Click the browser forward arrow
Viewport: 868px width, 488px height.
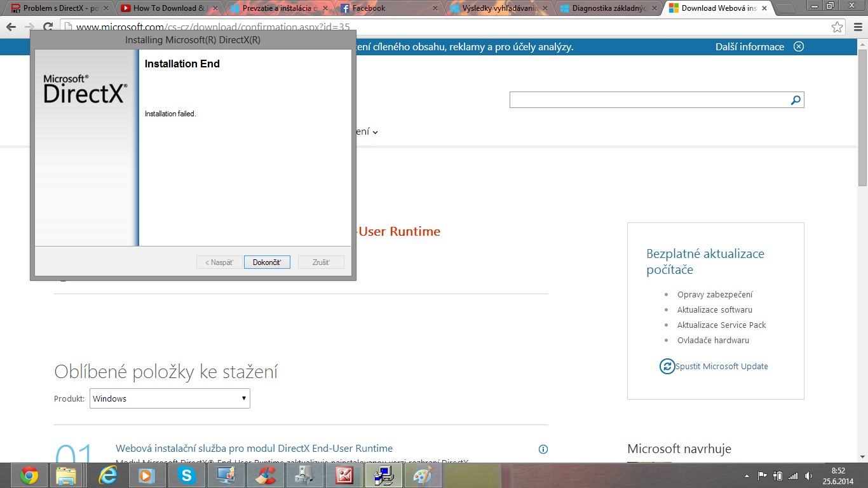coord(29,27)
